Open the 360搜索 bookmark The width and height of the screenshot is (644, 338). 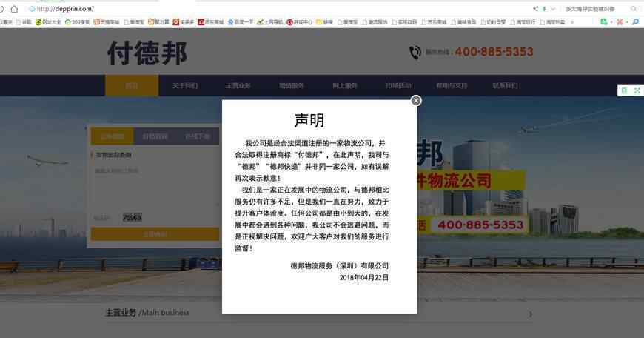pyautogui.click(x=77, y=21)
